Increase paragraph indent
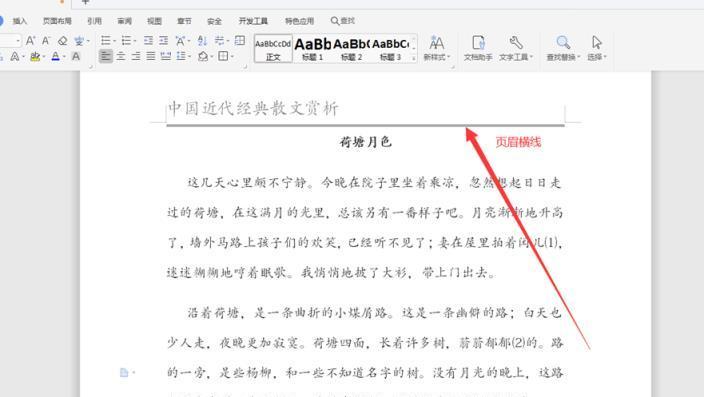Viewport: 704px width, 397px height. 163,41
